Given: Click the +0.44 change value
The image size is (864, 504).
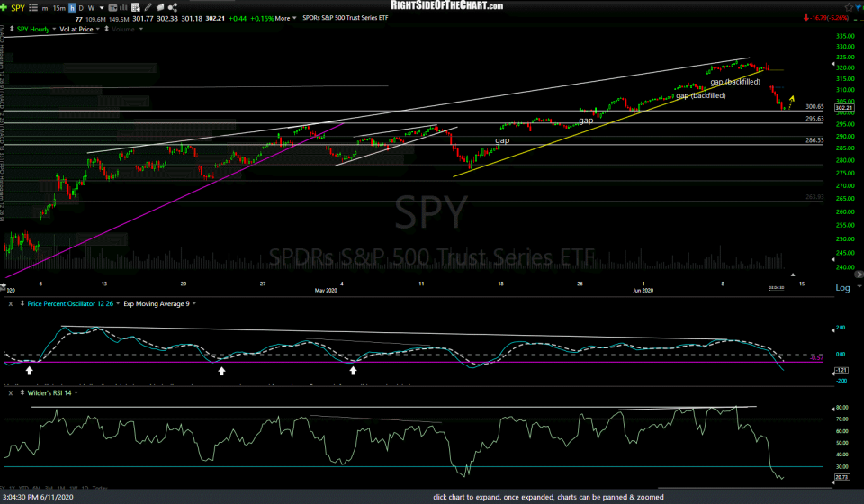Looking at the screenshot, I should click(238, 18).
